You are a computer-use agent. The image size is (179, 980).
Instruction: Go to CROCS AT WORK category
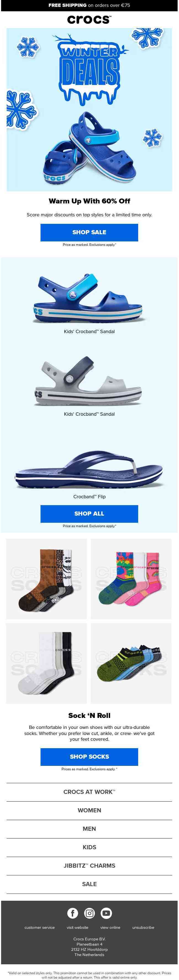[89, 792]
